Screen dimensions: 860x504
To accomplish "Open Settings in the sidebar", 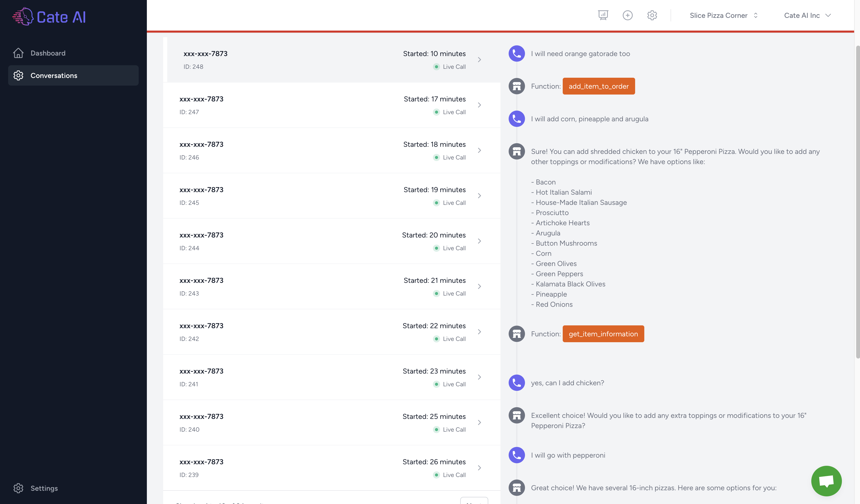I will point(44,488).
